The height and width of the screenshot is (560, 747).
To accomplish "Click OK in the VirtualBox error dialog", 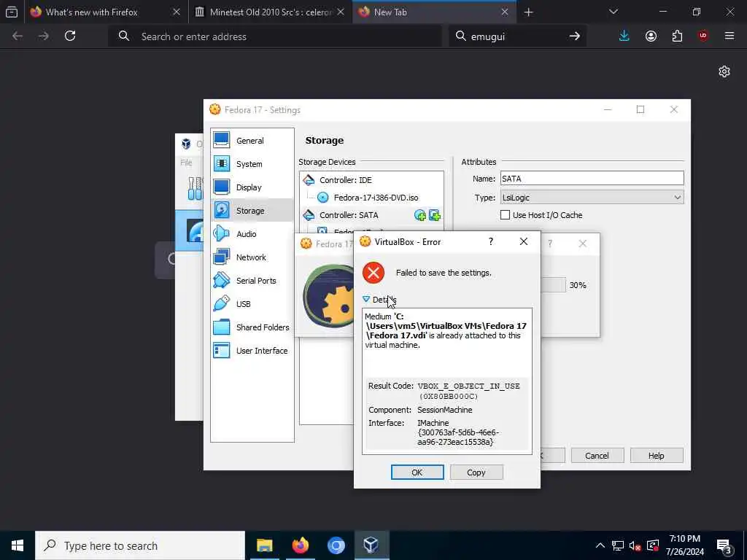I will pos(417,472).
